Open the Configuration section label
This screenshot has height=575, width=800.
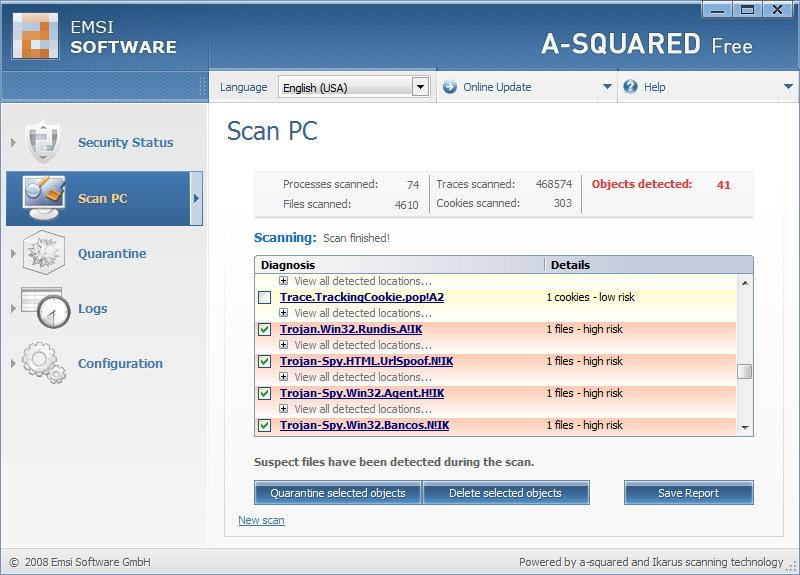pyautogui.click(x=120, y=364)
